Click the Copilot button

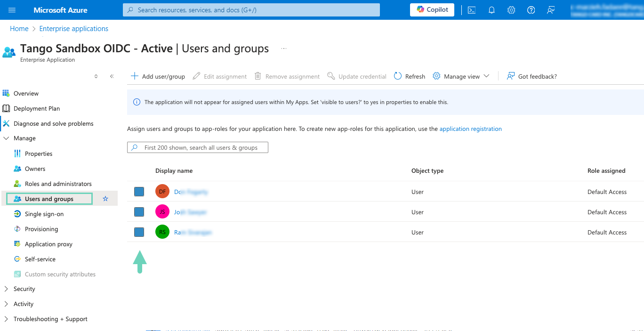432,10
